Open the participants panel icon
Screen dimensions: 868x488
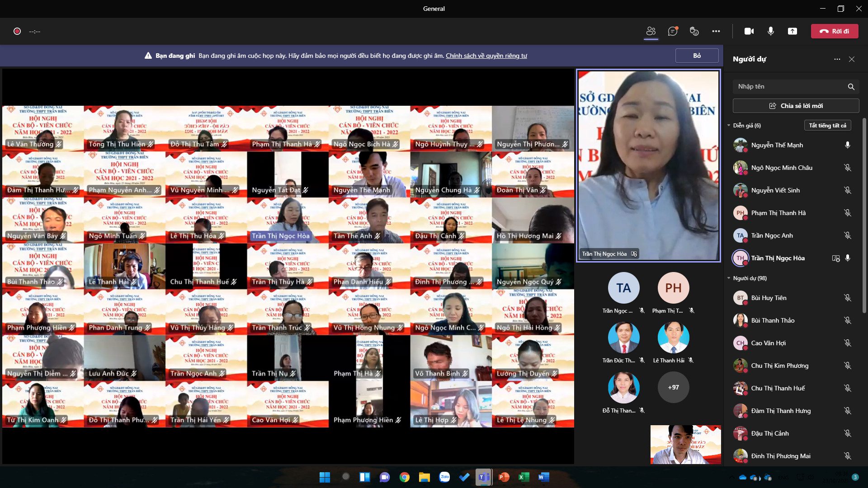pos(651,31)
